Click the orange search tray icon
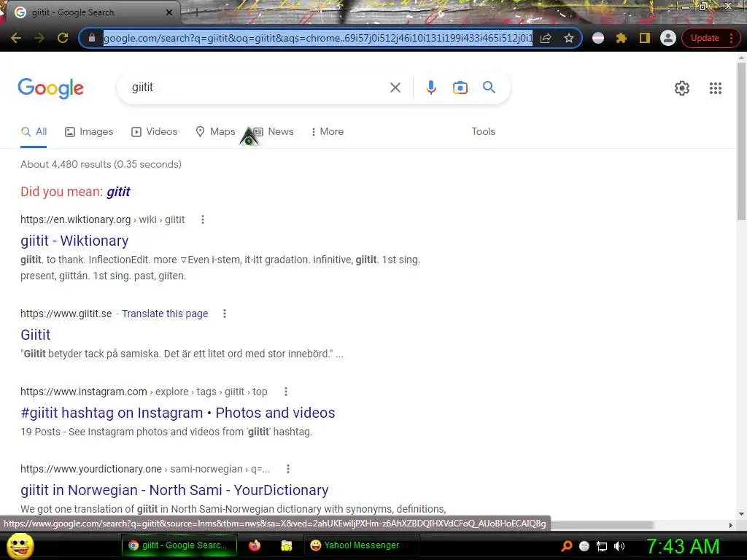Image resolution: width=747 pixels, height=560 pixels. 566,546
